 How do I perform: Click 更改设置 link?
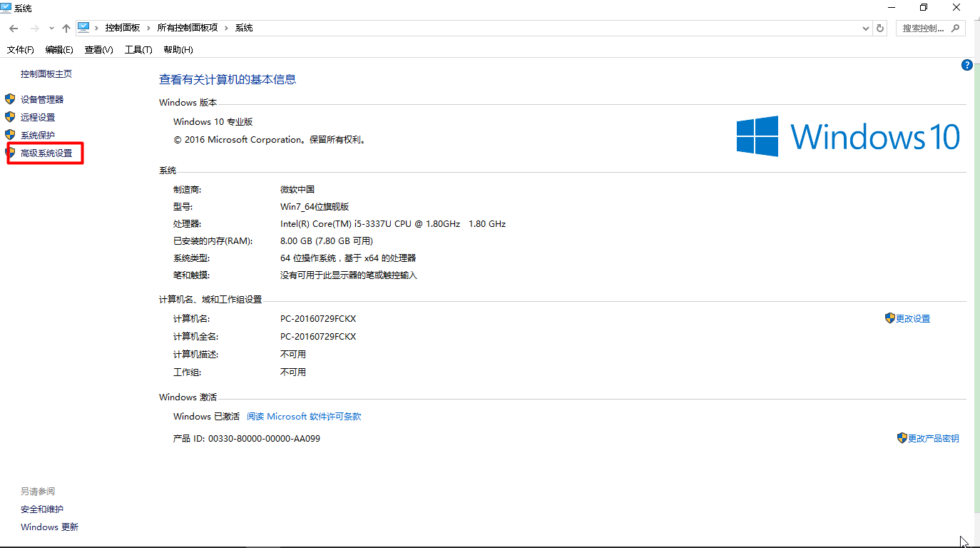(x=913, y=319)
